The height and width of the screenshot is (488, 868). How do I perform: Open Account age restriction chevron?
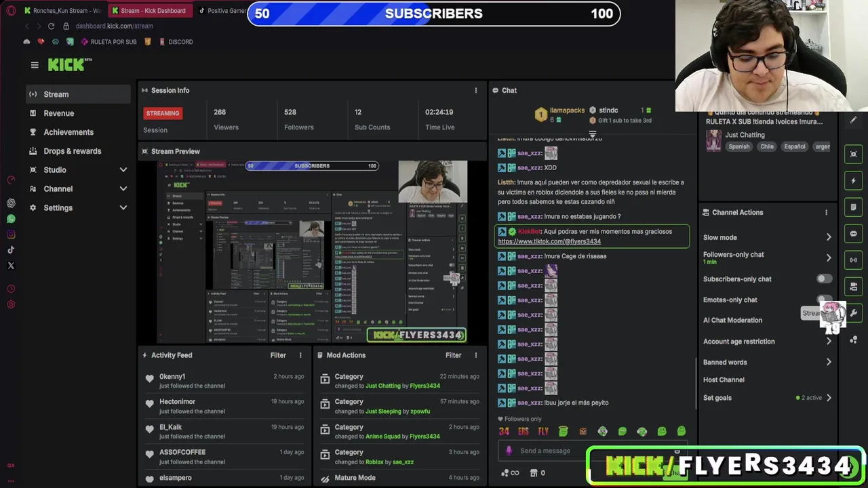(828, 342)
